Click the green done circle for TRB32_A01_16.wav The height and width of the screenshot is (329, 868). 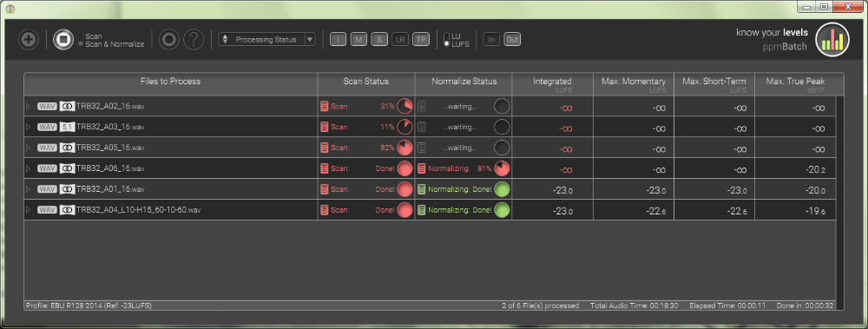502,189
